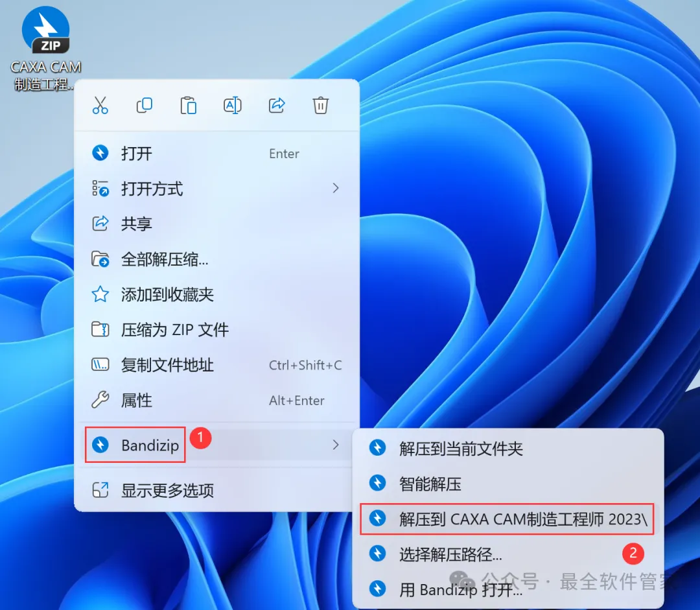This screenshot has height=610, width=700.
Task: Click 显示更多选项
Action: point(216,490)
